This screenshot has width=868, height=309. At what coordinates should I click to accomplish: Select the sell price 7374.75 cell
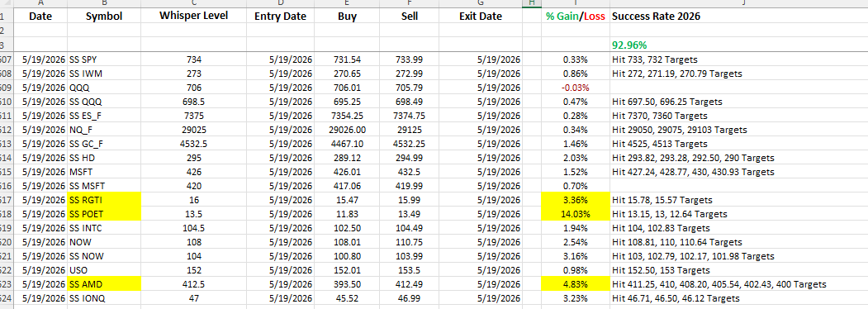[409, 116]
